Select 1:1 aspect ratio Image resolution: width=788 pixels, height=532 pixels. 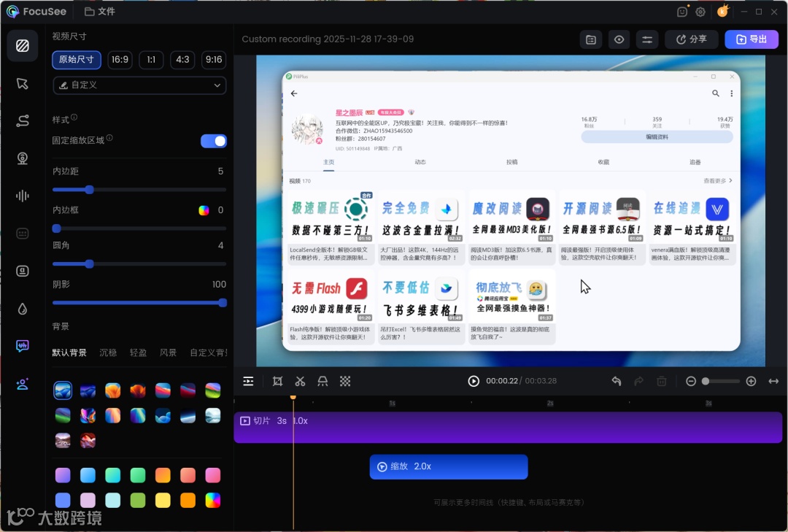(x=151, y=59)
